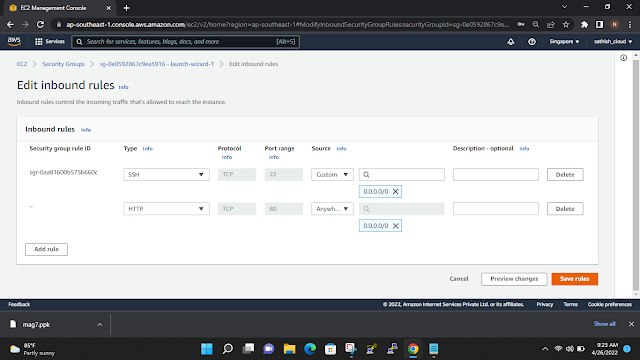
Task: Open the Chrome three-dot menu
Action: (630, 24)
